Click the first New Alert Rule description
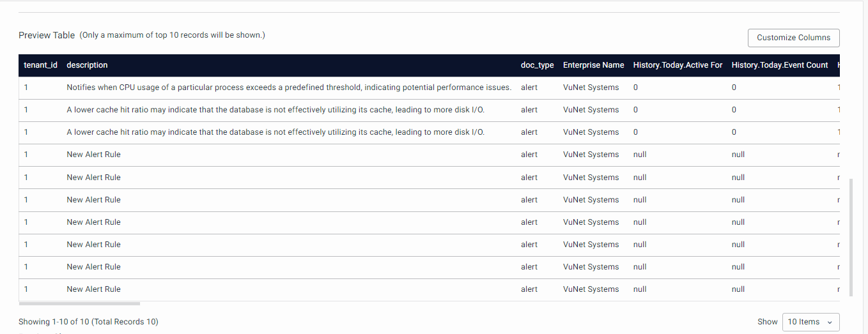The image size is (868, 334). [93, 155]
